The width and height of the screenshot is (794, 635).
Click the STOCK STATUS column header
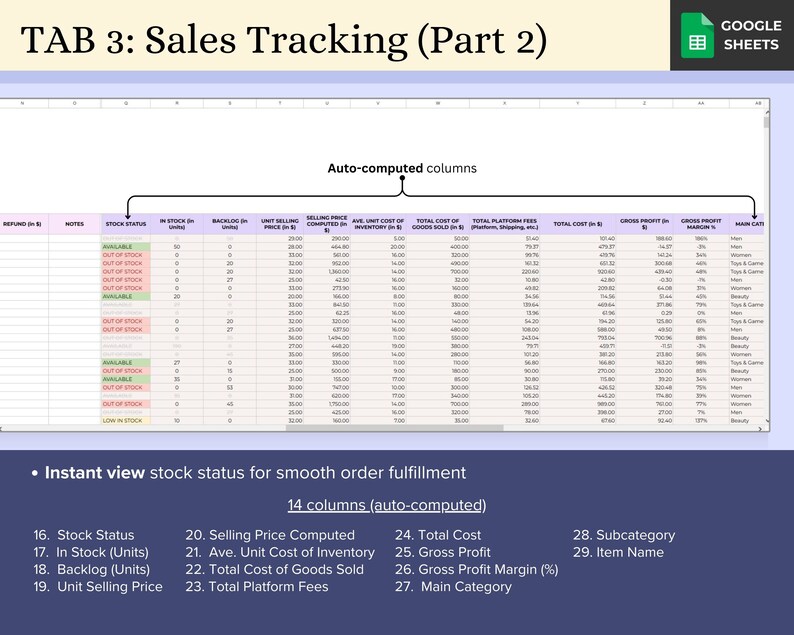coord(126,224)
